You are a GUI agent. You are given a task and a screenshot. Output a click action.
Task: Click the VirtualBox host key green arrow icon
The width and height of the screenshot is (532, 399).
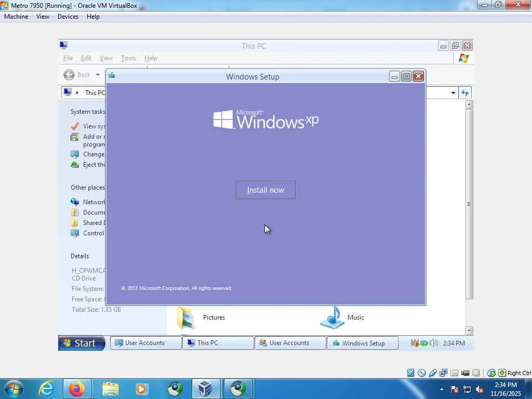pos(502,373)
